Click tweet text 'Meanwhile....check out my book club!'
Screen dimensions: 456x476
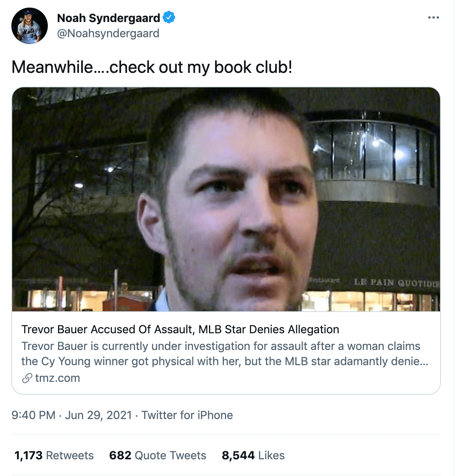point(152,67)
